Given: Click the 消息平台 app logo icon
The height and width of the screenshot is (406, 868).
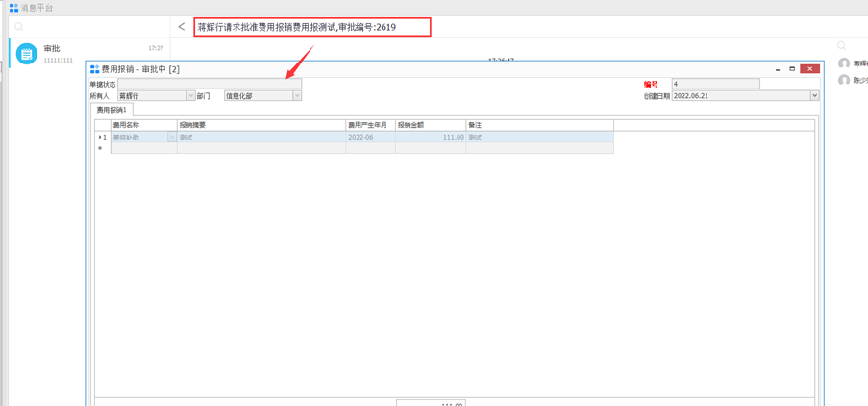Looking at the screenshot, I should pos(13,7).
